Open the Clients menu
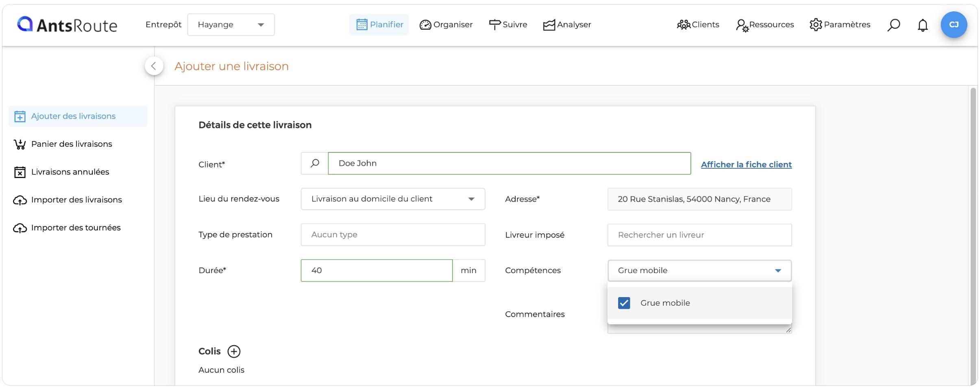Image resolution: width=980 pixels, height=389 pixels. point(698,25)
